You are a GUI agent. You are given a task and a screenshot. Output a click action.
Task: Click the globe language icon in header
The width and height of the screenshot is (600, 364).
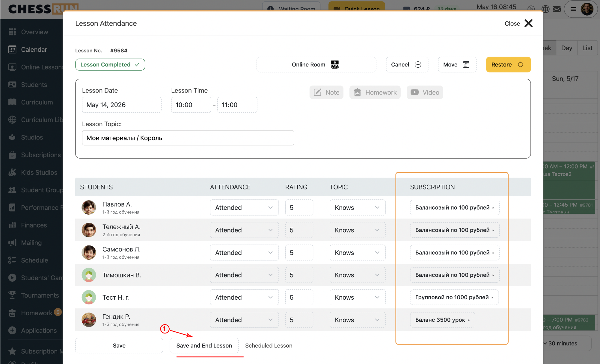click(x=545, y=9)
